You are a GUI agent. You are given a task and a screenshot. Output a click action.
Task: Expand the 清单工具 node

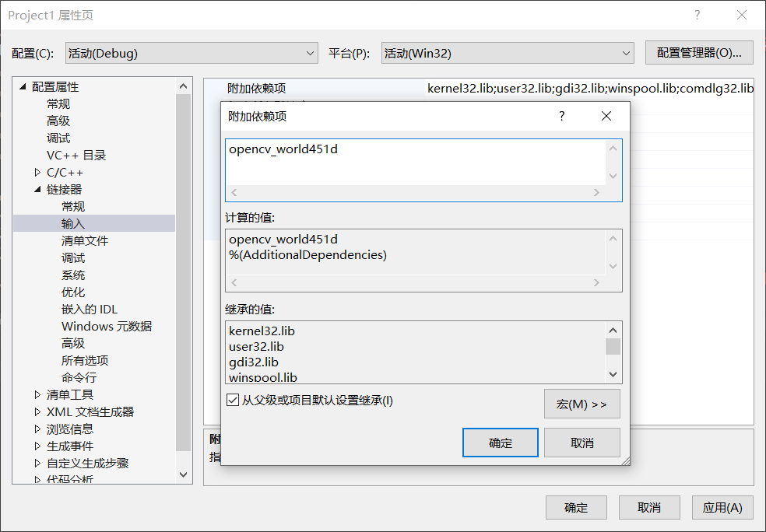37,394
